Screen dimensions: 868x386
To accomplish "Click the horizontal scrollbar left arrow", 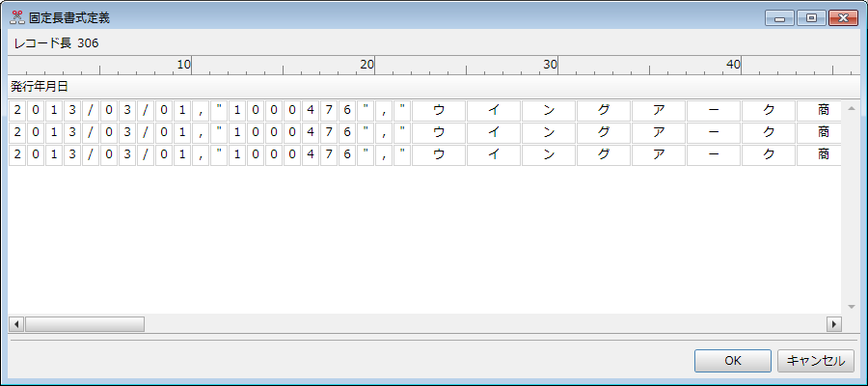I will (16, 324).
